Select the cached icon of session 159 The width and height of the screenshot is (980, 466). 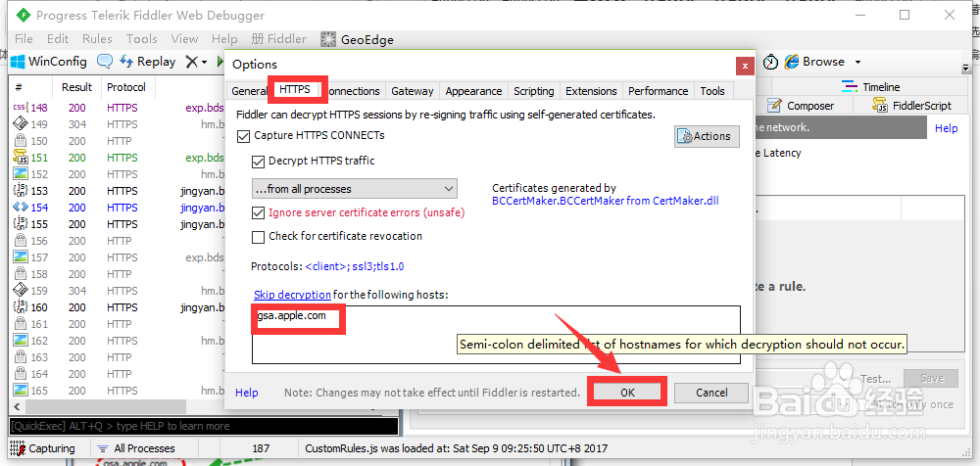(x=20, y=291)
